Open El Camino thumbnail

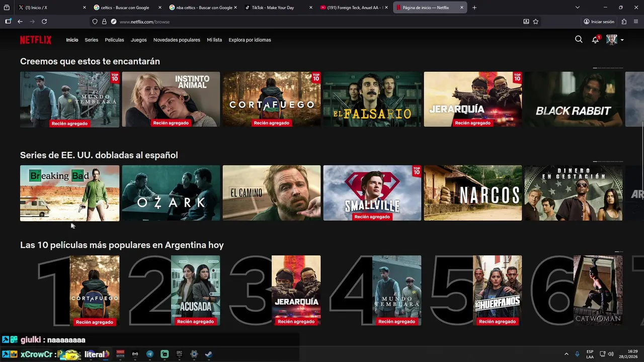pyautogui.click(x=272, y=193)
